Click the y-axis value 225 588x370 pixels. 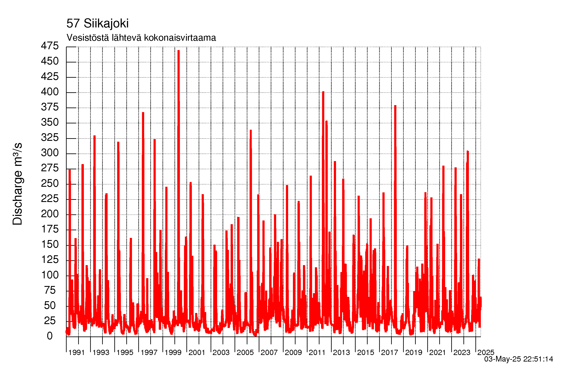point(50,198)
